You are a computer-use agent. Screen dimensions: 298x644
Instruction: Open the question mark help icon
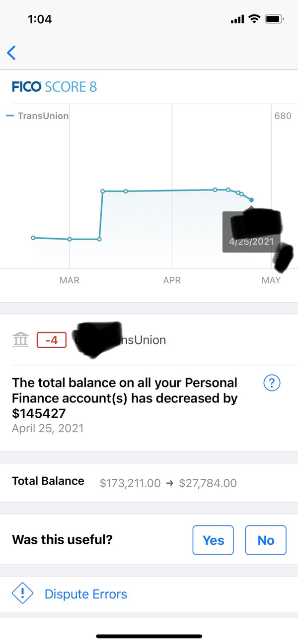[x=272, y=383]
